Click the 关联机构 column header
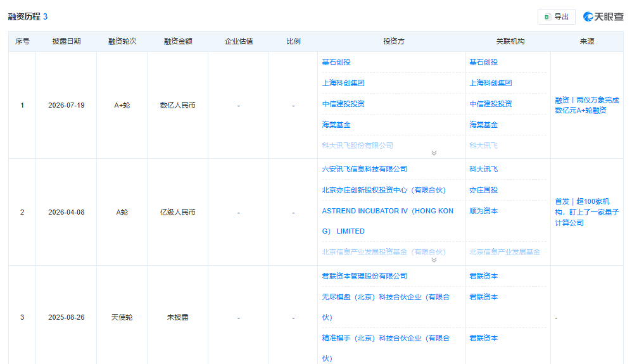 click(510, 41)
